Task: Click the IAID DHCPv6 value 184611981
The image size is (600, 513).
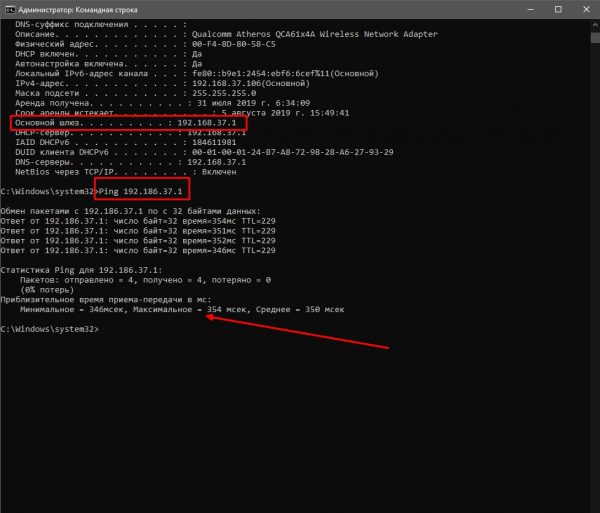Action: click(214, 142)
